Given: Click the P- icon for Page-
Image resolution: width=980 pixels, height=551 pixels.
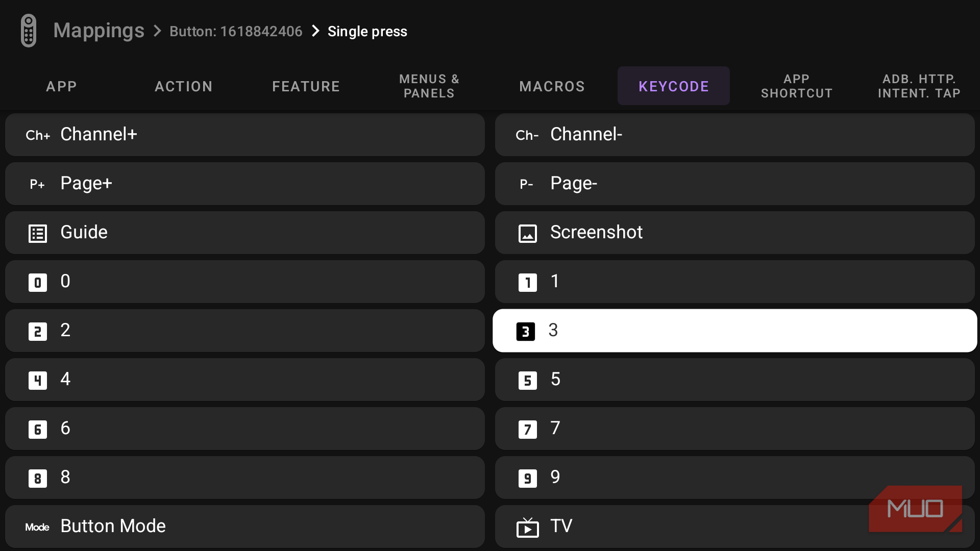Looking at the screenshot, I should point(527,184).
